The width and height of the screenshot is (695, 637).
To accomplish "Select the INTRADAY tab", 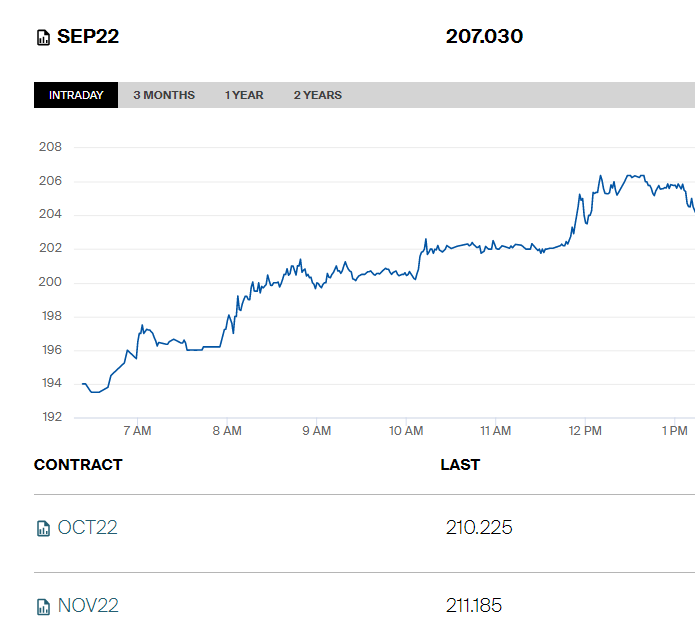I will click(x=76, y=95).
